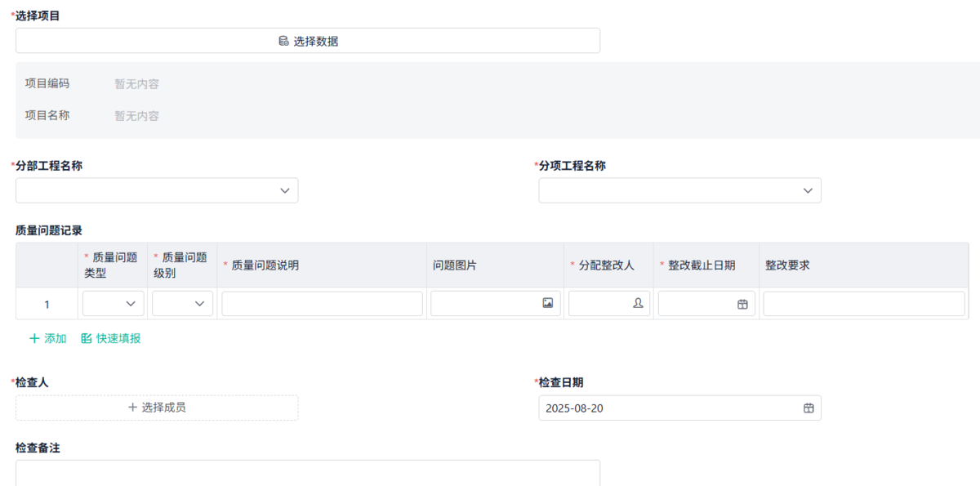980x486 pixels.
Task: Click the person icon to assign 分配整改人
Action: (x=639, y=303)
